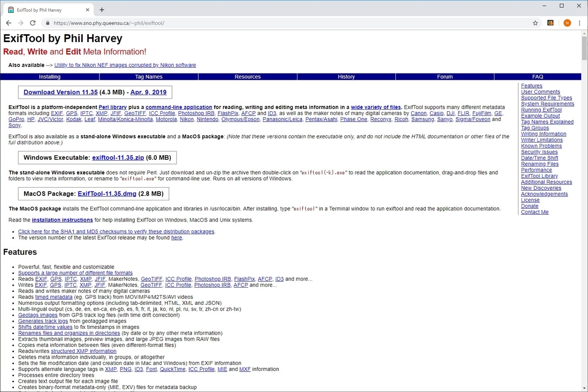This screenshot has height=392, width=588.
Task: Open Contact Me sidebar link
Action: click(535, 212)
